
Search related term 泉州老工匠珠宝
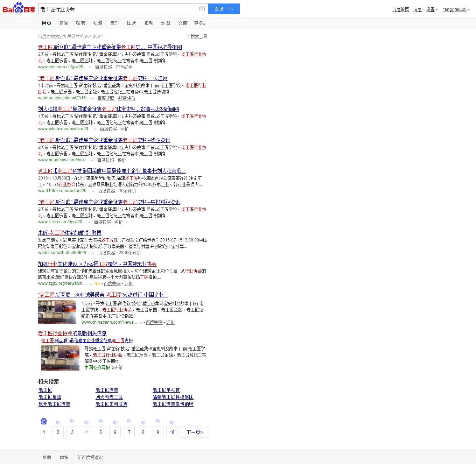coord(54,404)
